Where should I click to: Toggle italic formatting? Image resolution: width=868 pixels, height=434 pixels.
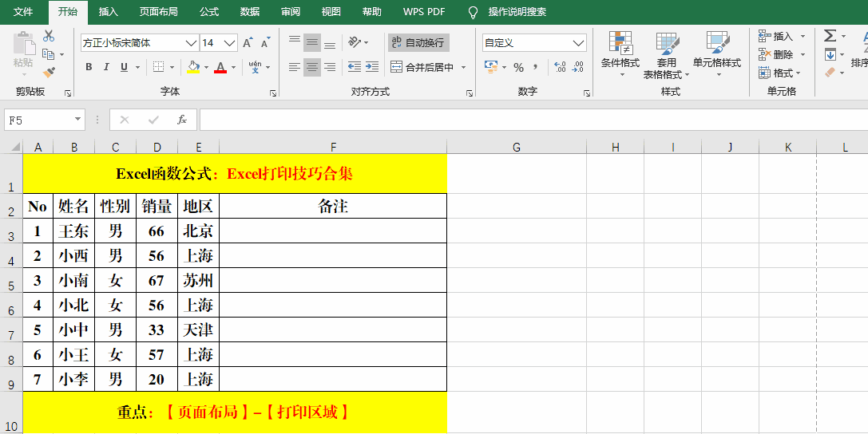(106, 67)
